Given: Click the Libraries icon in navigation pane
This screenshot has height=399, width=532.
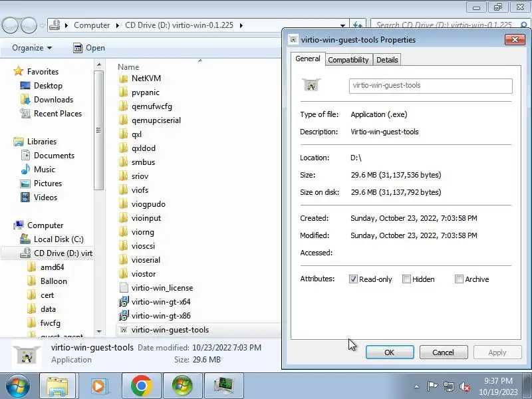Looking at the screenshot, I should pyautogui.click(x=19, y=142).
